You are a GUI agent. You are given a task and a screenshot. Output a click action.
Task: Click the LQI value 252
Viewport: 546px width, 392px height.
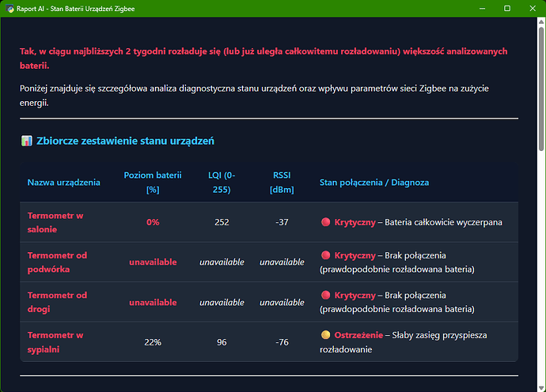tap(222, 222)
